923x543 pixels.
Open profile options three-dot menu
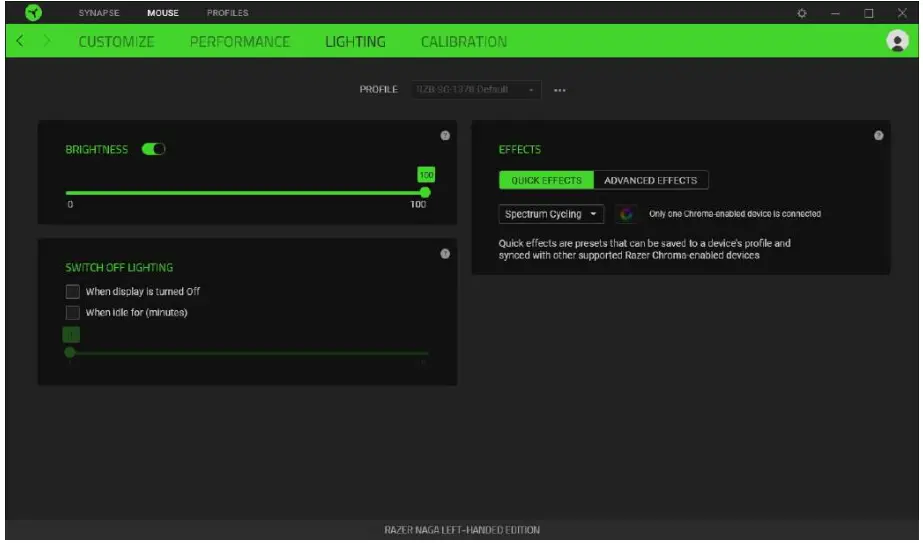(559, 90)
